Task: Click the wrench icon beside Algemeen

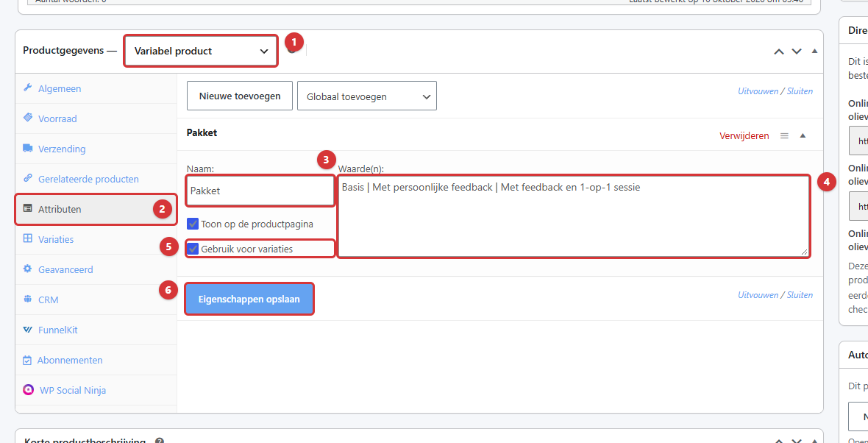Action: click(27, 88)
